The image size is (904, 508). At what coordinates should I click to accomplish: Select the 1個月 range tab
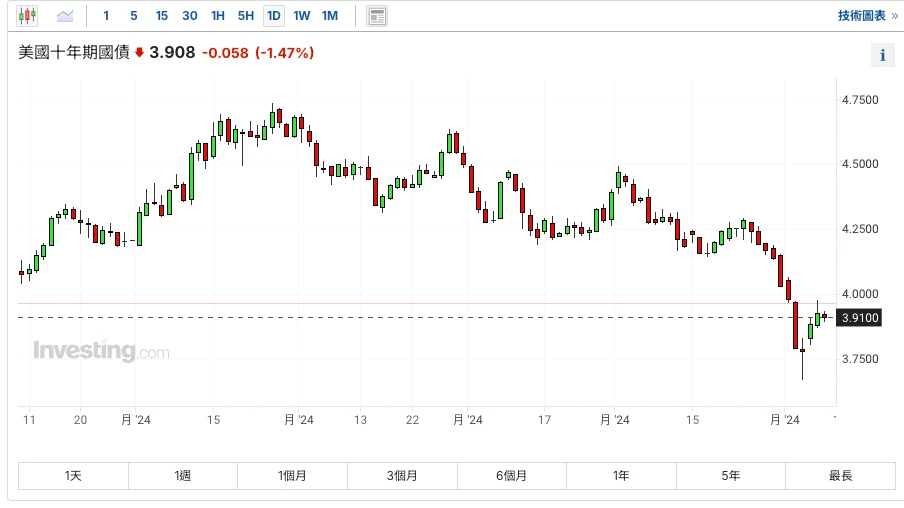coord(293,476)
